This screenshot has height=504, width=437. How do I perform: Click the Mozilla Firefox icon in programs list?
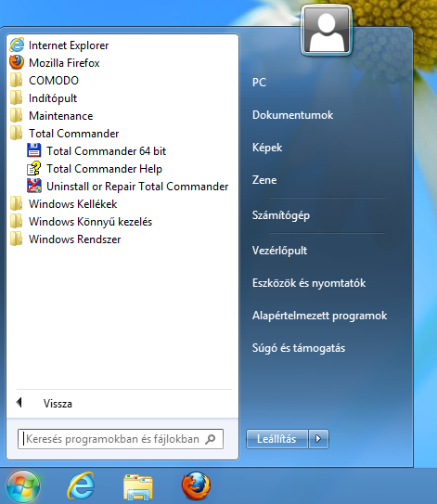click(x=17, y=62)
